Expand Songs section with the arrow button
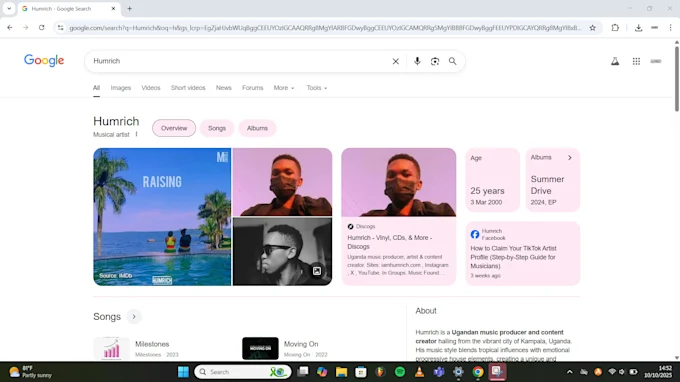 click(134, 317)
